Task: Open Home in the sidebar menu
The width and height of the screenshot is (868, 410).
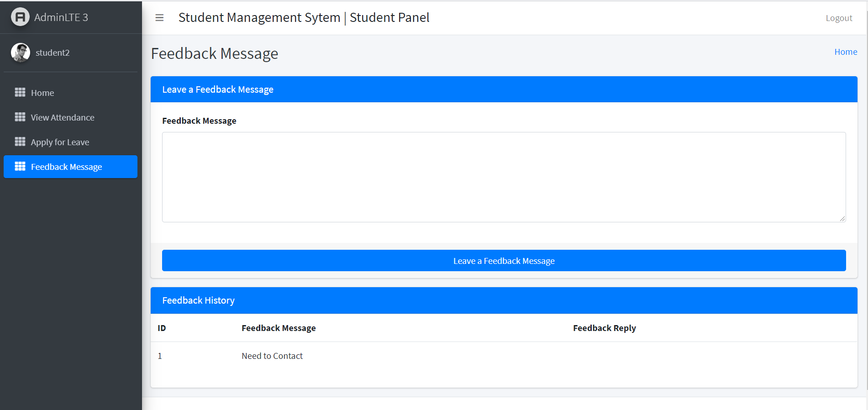Action: coord(70,93)
